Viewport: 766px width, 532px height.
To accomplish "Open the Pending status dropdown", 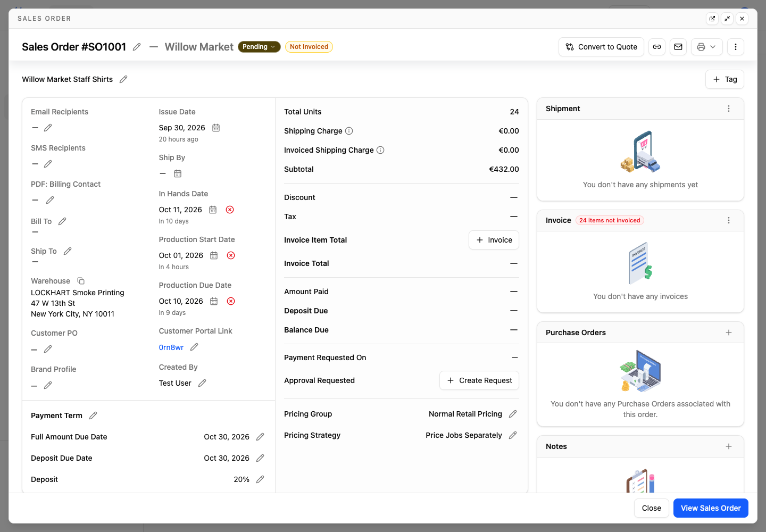I will pyautogui.click(x=259, y=47).
